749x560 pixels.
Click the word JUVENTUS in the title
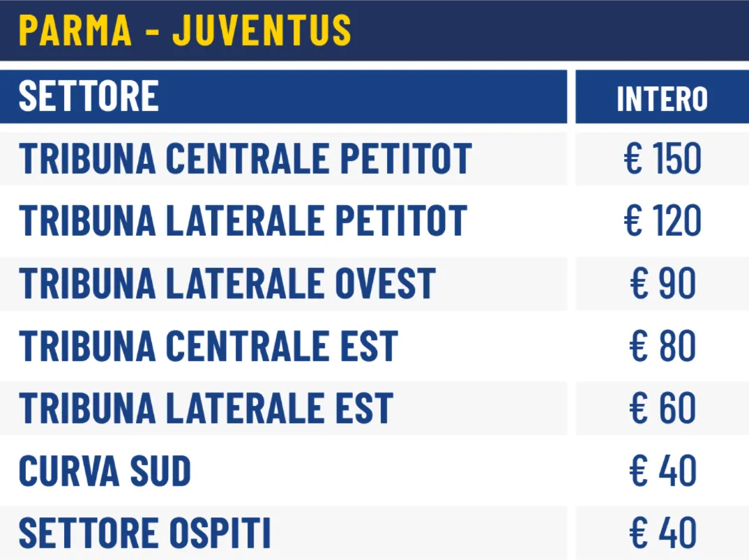coord(262,30)
